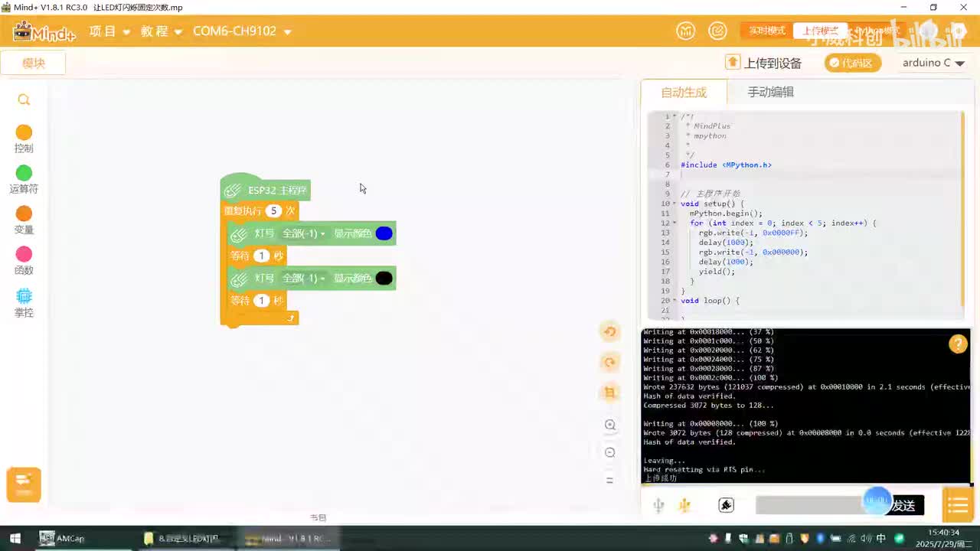Click the Mind+ taskbar item
Image resolution: width=980 pixels, height=551 pixels.
click(x=288, y=538)
